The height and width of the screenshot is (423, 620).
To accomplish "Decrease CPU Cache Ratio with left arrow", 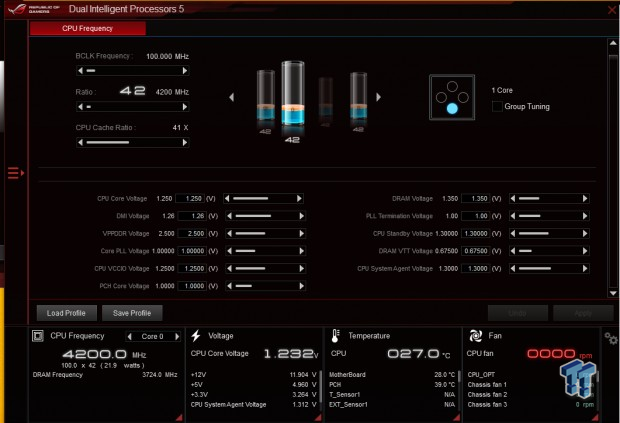I will pyautogui.click(x=81, y=142).
